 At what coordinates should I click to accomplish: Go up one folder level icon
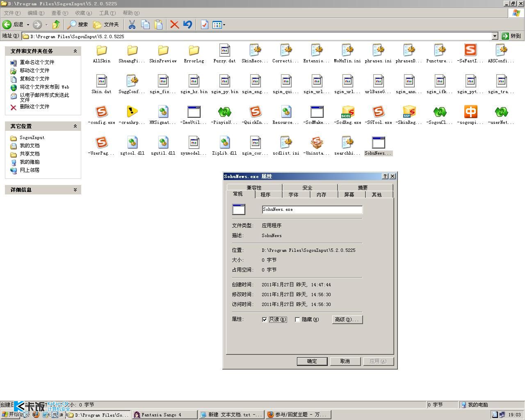tap(56, 25)
